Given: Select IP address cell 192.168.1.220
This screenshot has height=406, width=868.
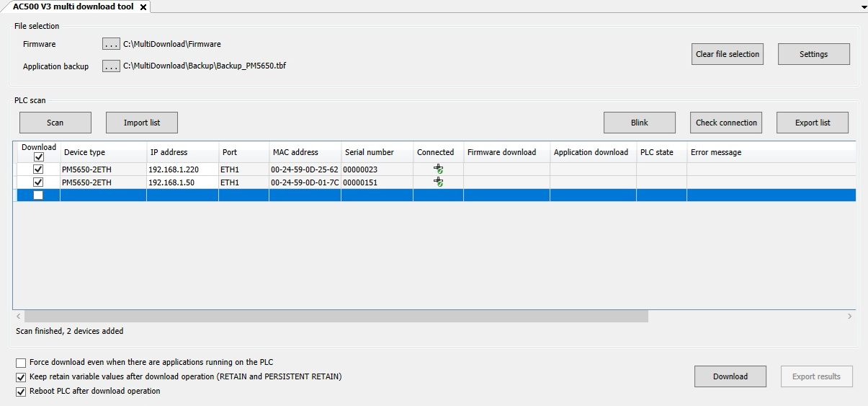Looking at the screenshot, I should pyautogui.click(x=183, y=169).
